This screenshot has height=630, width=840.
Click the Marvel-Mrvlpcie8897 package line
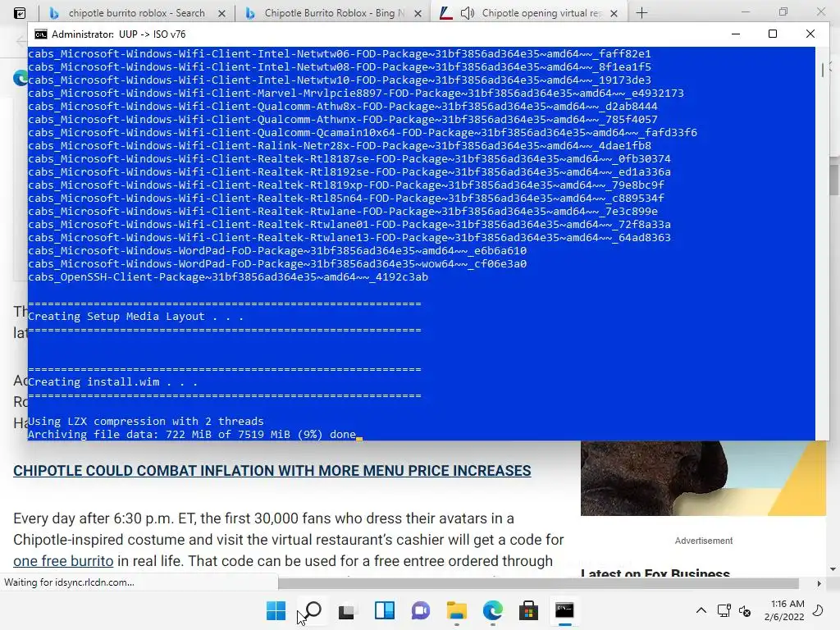point(356,93)
